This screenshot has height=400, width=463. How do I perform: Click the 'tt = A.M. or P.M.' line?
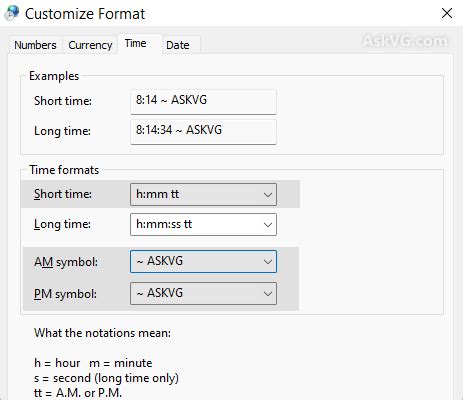click(78, 393)
